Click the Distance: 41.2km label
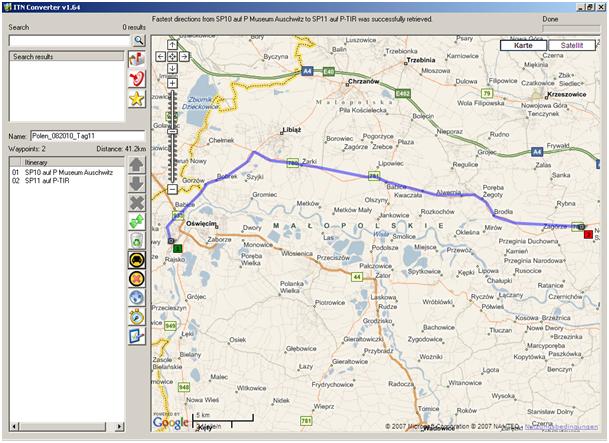Image resolution: width=609 pixels, height=443 pixels. pos(121,149)
